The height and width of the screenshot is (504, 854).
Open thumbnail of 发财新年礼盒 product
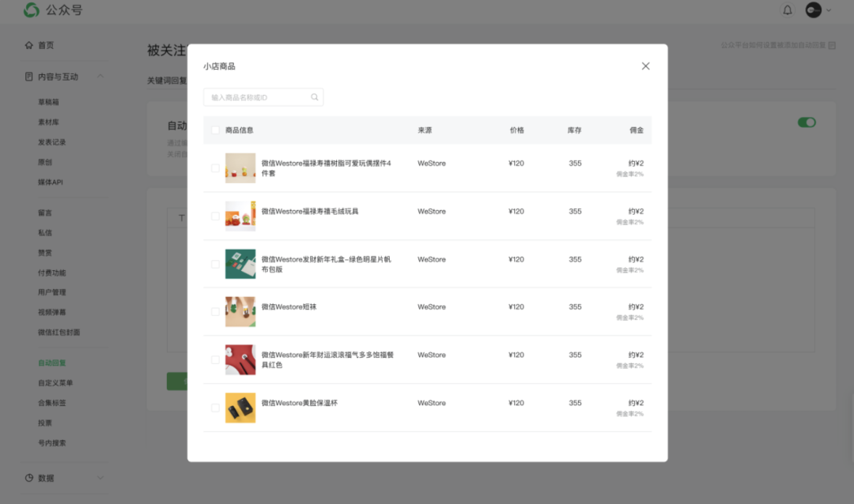click(240, 264)
